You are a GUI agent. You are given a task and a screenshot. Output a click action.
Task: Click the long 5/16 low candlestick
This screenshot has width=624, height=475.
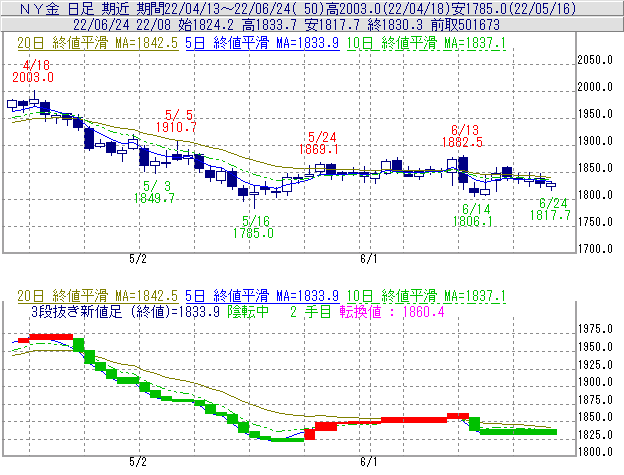(x=254, y=197)
